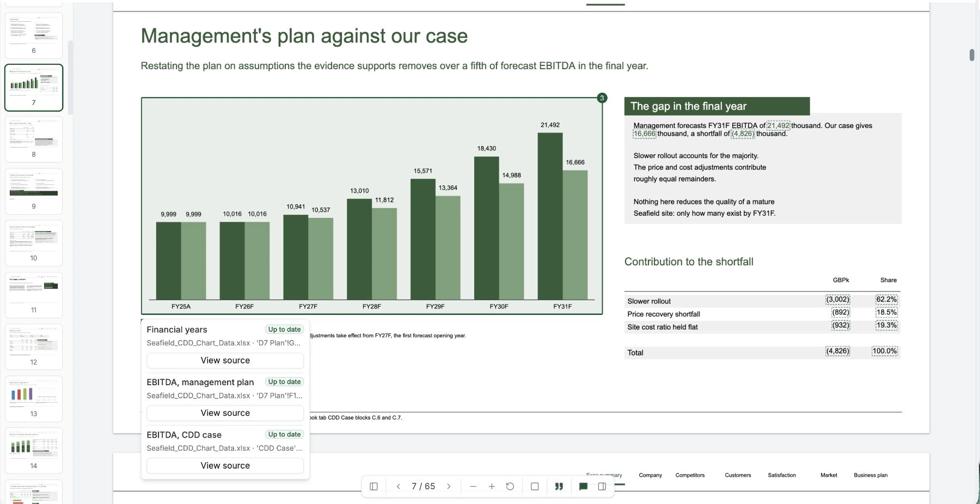Toggle the right side panel icon

[x=602, y=486]
